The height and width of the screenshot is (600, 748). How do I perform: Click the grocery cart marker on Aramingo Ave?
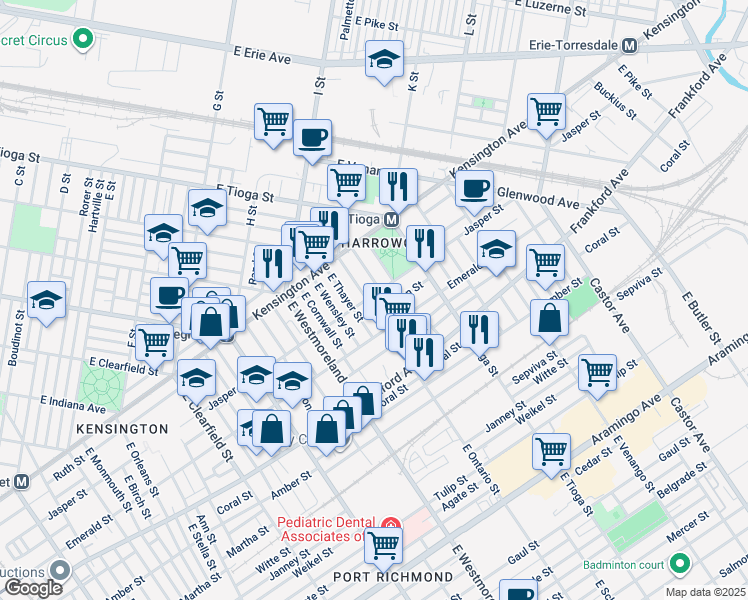(551, 453)
